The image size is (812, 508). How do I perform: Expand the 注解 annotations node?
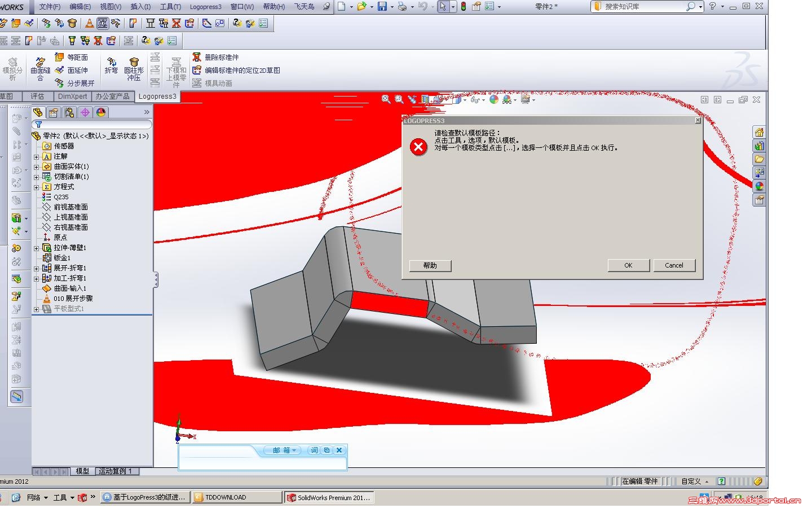coord(37,156)
